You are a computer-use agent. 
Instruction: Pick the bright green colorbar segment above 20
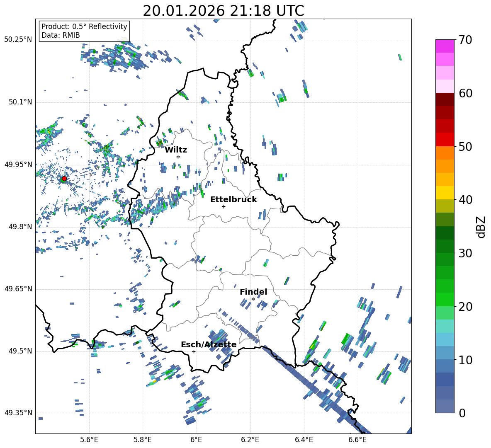click(445, 299)
